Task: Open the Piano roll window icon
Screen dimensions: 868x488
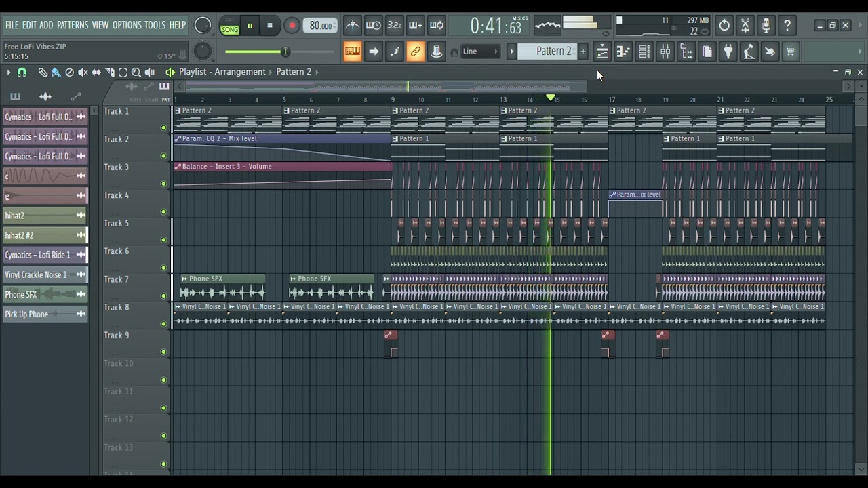Action: point(623,52)
